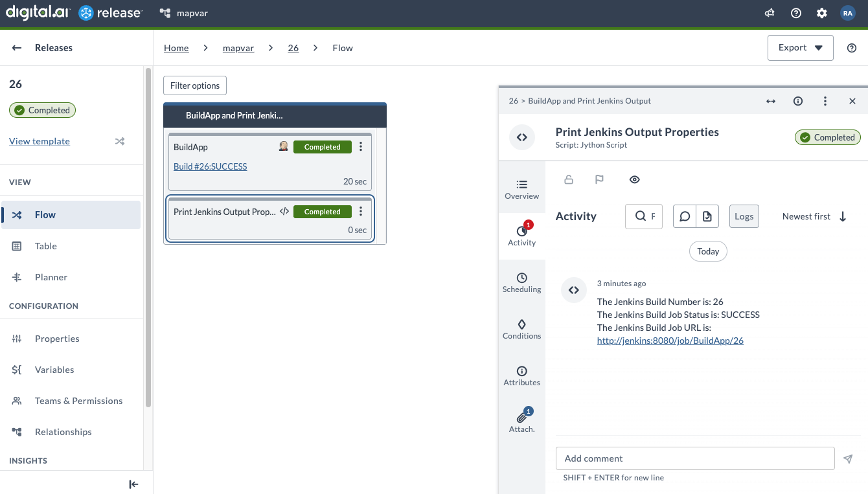
Task: Open the settings gear icon
Action: click(822, 13)
